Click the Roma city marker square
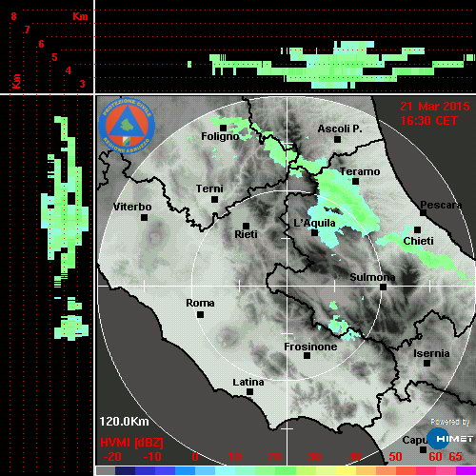 200,314
